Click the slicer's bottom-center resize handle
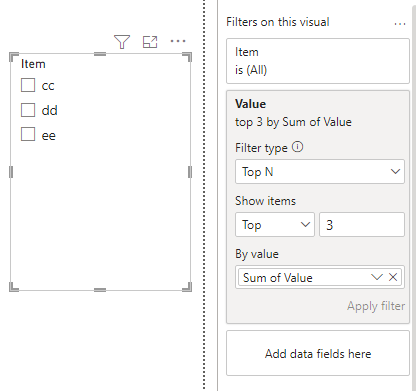Image resolution: width=416 pixels, height=391 pixels. pyautogui.click(x=100, y=290)
